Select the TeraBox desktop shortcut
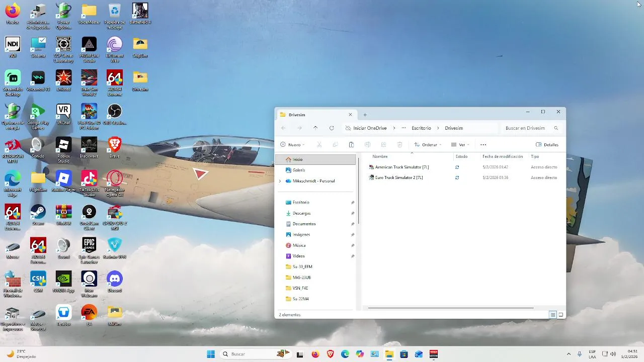 point(63,315)
